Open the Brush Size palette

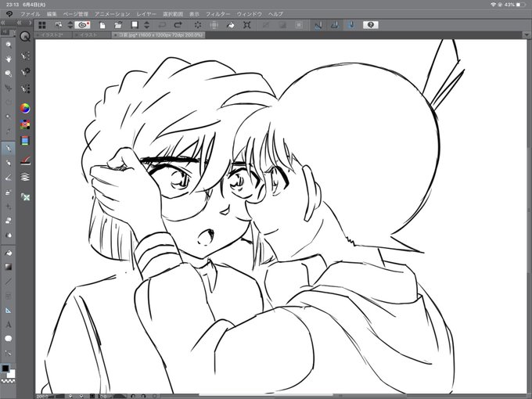[x=25, y=89]
